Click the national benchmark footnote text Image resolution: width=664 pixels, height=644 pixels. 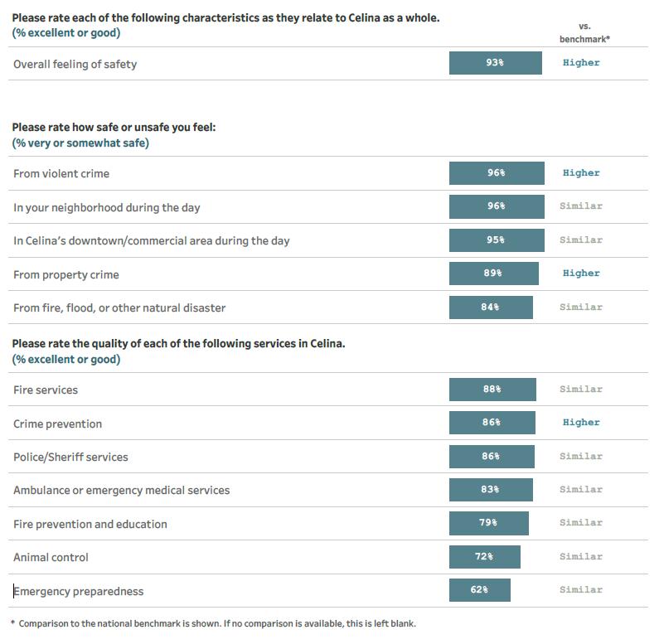pyautogui.click(x=216, y=623)
